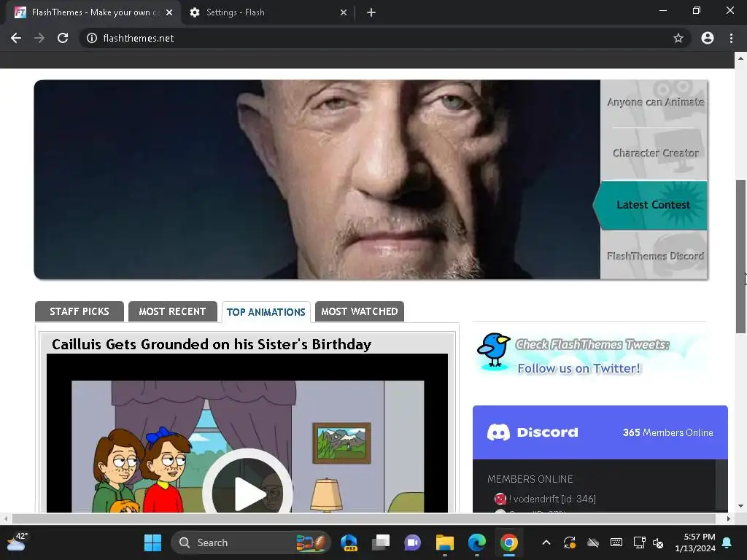This screenshot has height=560, width=747.
Task: Click the page vertical scrollbar thumb
Action: (x=741, y=257)
